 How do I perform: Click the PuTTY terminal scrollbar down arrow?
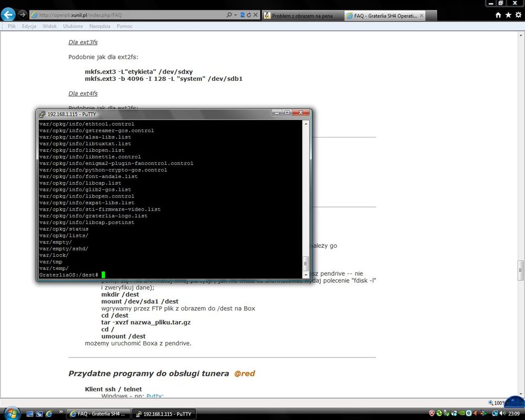pyautogui.click(x=306, y=274)
